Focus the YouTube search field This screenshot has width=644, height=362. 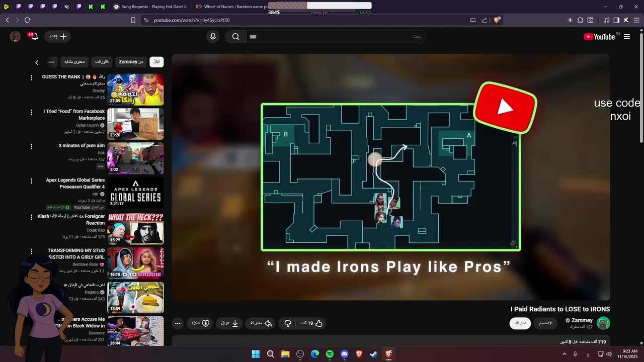pyautogui.click(x=336, y=36)
